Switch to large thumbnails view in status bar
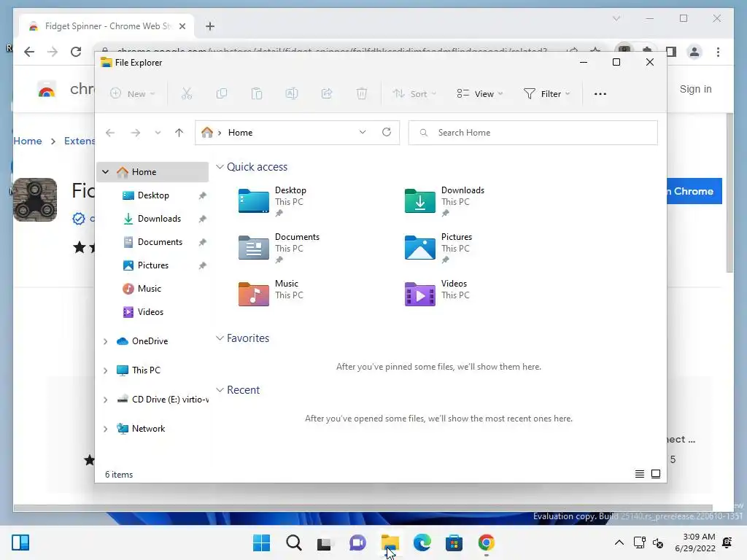Viewport: 747px width, 560px height. [x=656, y=474]
